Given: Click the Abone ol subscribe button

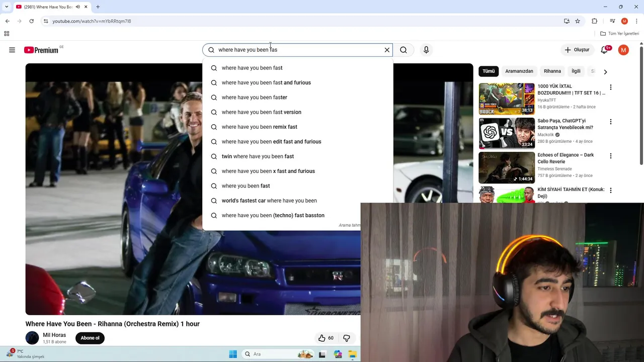Looking at the screenshot, I should click(90, 338).
